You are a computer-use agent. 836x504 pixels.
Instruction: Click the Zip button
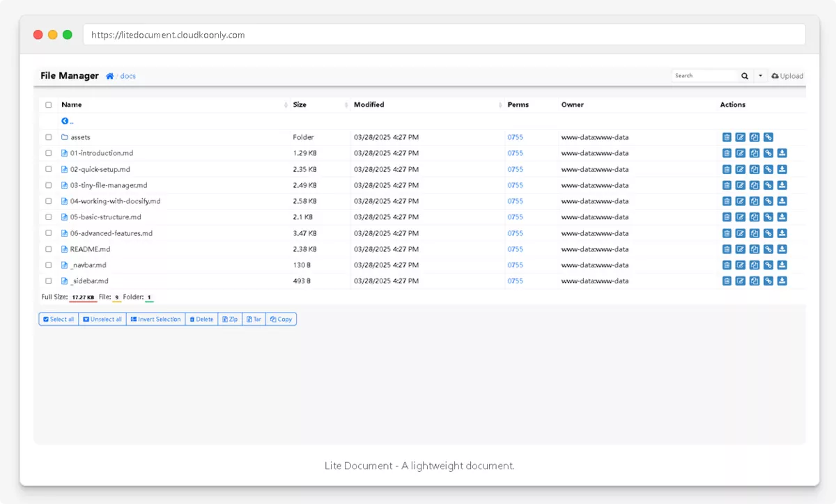(230, 320)
